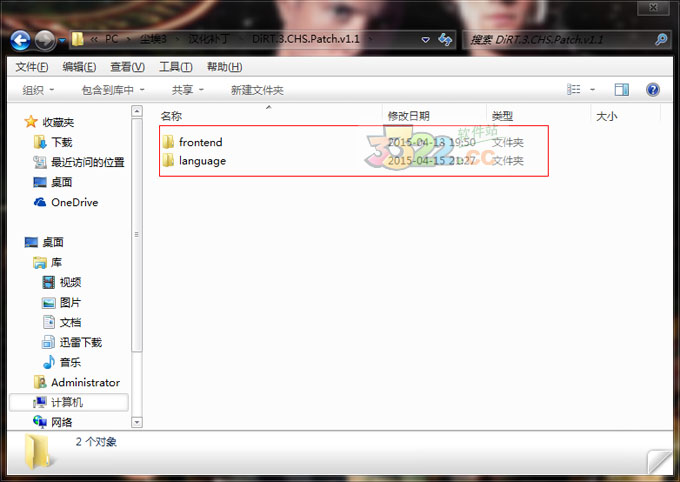Open 库 in the navigation tree
The width and height of the screenshot is (680, 482).
56,262
